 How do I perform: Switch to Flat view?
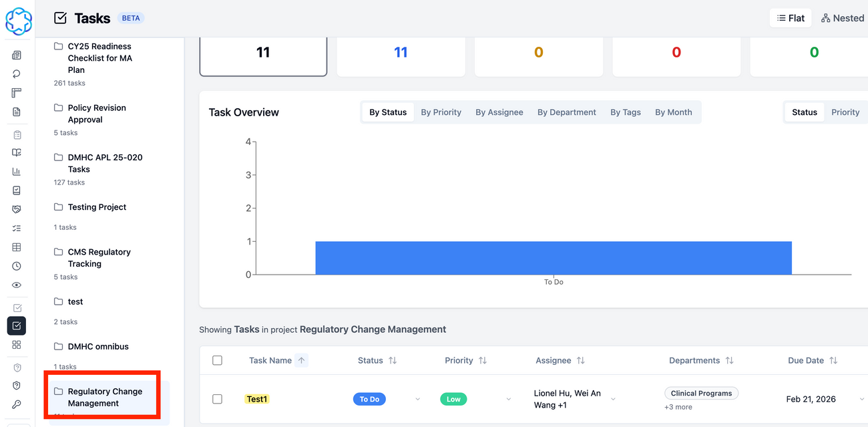(791, 18)
